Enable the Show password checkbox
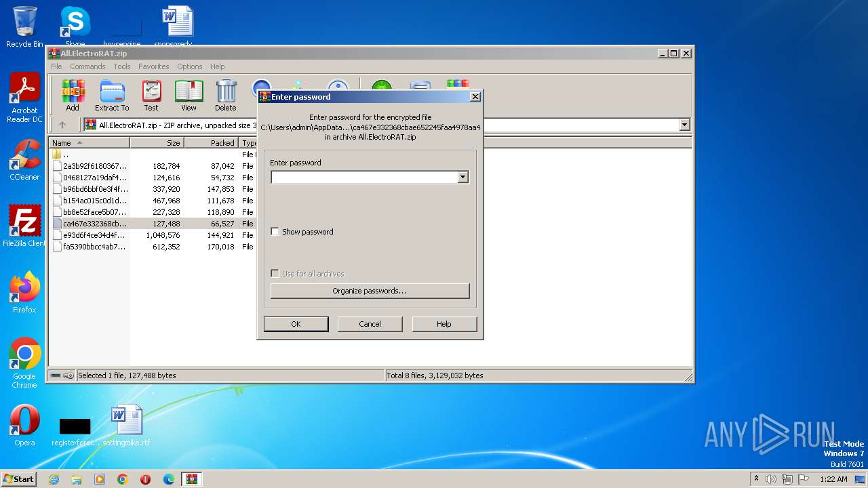The width and height of the screenshot is (868, 488). click(275, 232)
